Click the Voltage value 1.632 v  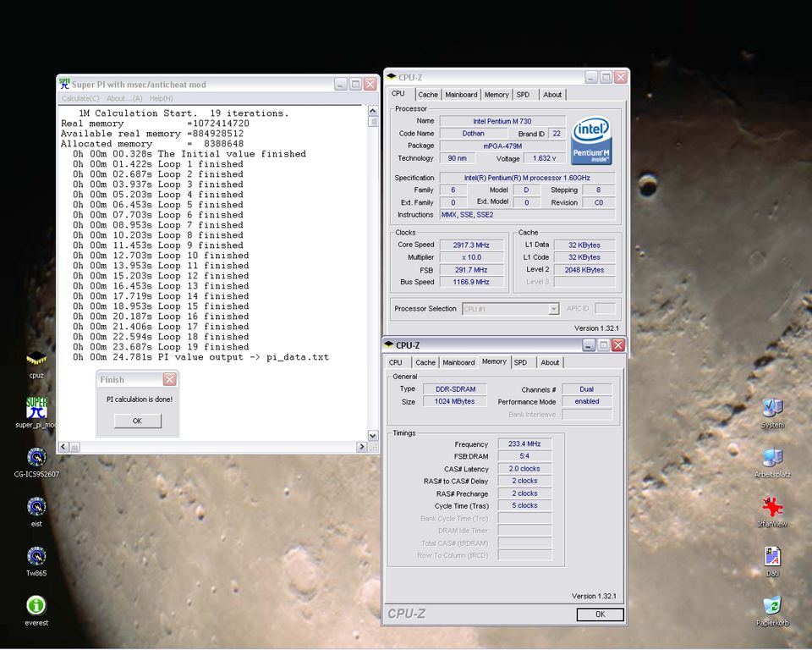544,158
